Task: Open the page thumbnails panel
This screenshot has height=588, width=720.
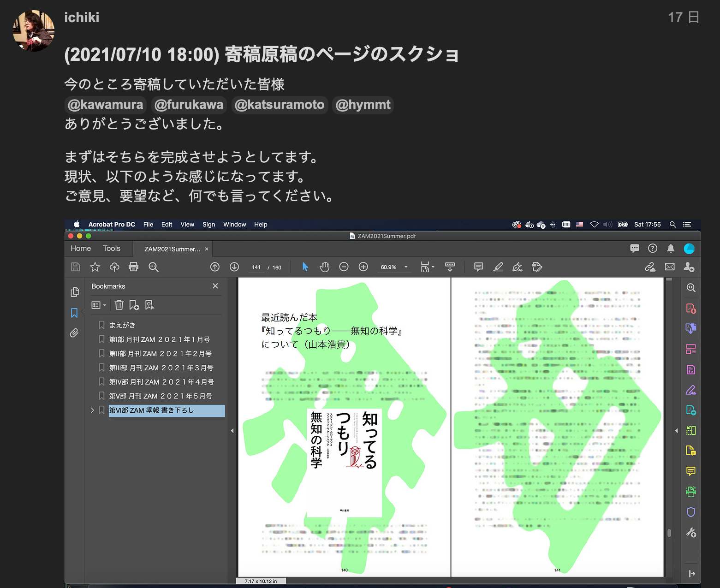Action: click(75, 292)
